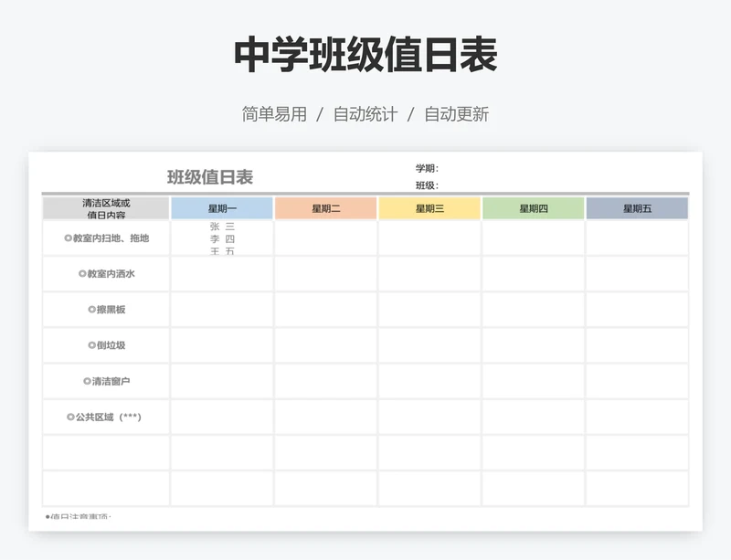731x560 pixels.
Task: Click the bullet circle beside 清洁窗户
Action: (x=87, y=382)
